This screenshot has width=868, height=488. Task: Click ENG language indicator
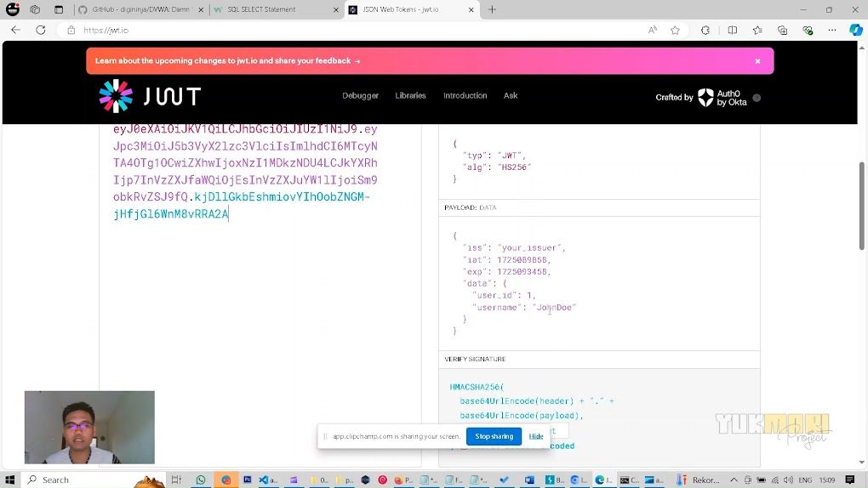(805, 479)
